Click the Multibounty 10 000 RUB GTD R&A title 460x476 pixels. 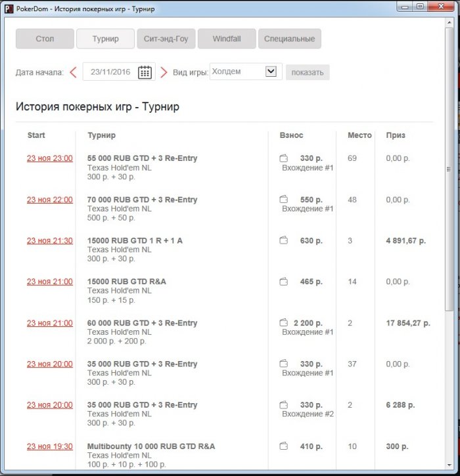[151, 446]
